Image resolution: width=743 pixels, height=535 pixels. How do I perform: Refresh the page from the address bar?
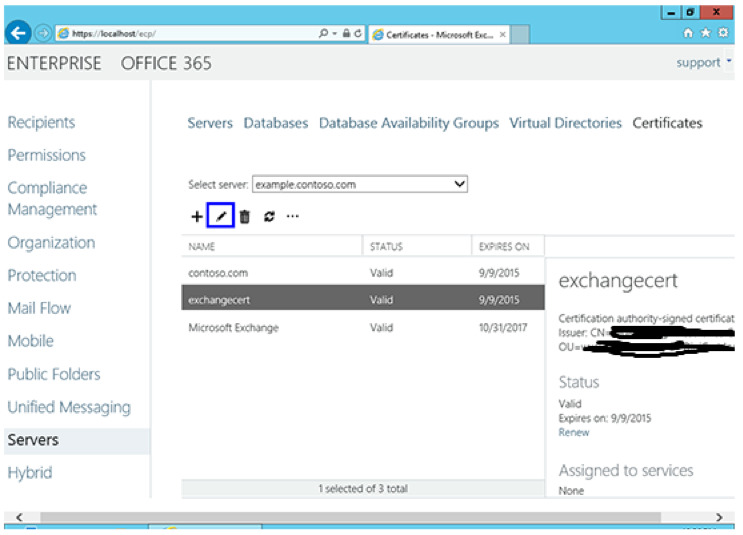[358, 33]
